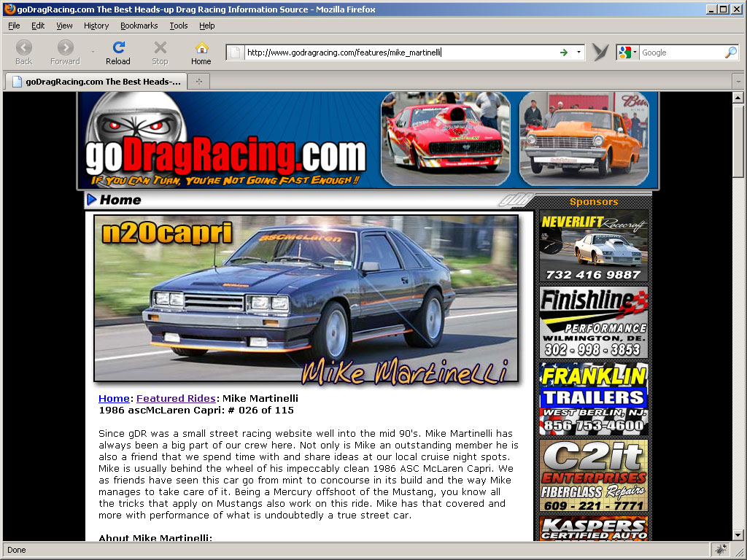
Task: Open the Kaspers Certified Auto sponsor ad
Action: [x=594, y=529]
